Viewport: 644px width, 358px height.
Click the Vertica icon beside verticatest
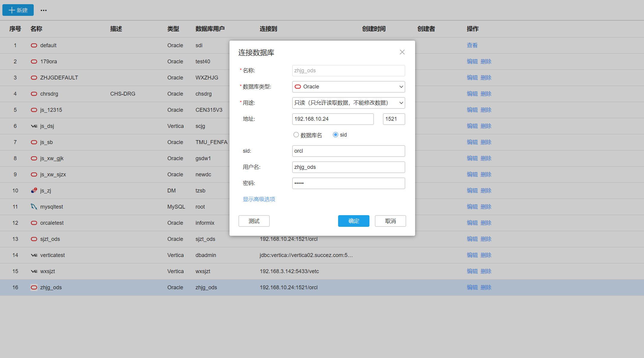click(34, 255)
